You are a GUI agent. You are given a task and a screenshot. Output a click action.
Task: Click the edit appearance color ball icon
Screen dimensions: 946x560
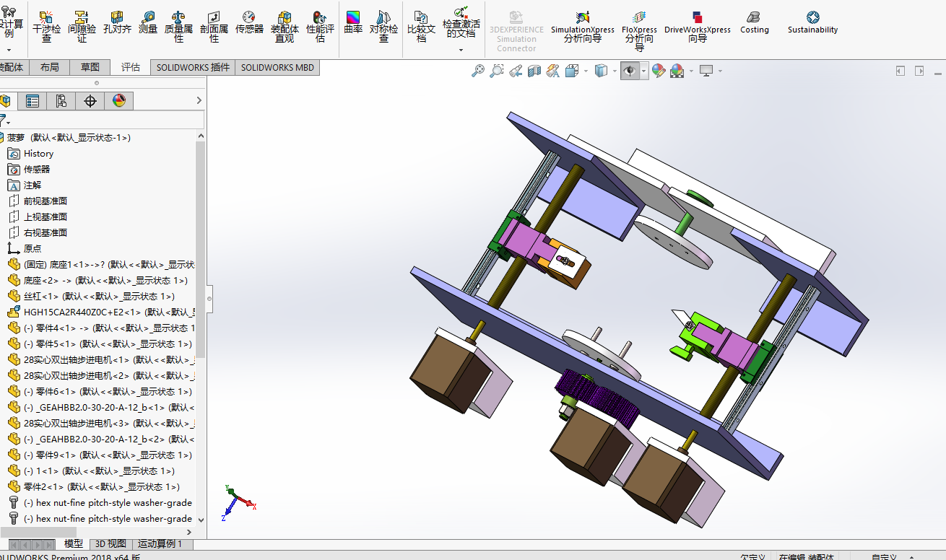point(659,71)
